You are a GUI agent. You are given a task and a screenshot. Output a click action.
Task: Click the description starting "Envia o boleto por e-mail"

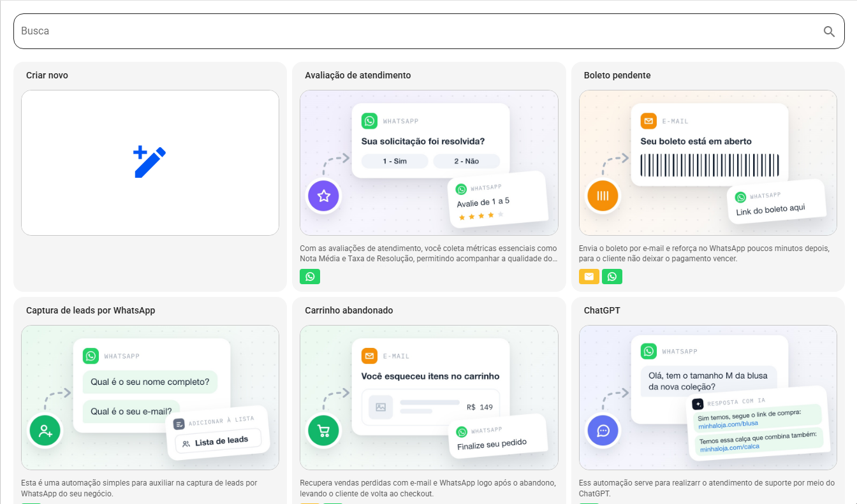click(705, 254)
